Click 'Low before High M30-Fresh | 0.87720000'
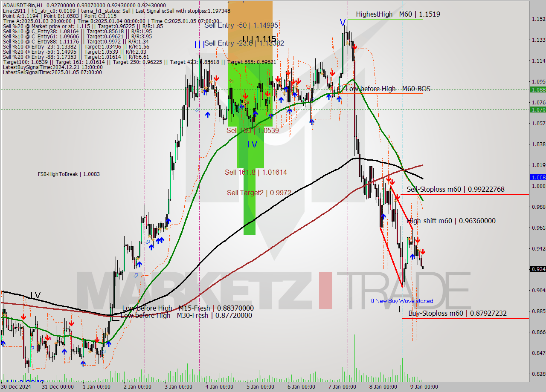546x392 pixels. coord(186,315)
